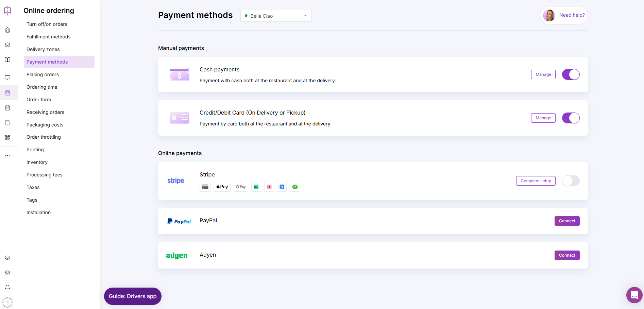Select Processing fees in sidebar

(45, 175)
